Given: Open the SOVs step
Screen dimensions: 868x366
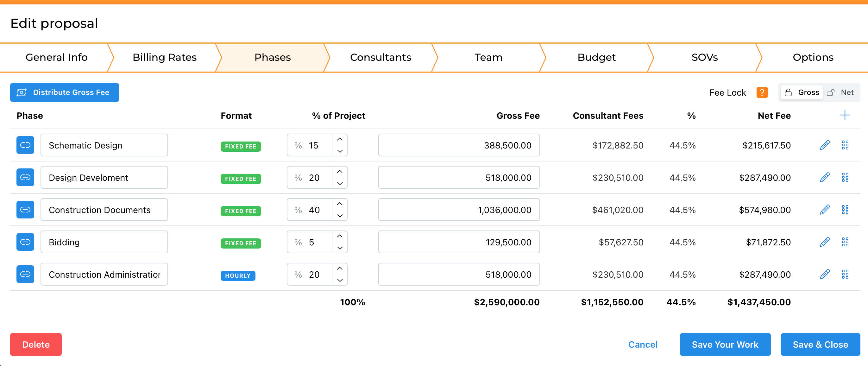Looking at the screenshot, I should 705,57.
